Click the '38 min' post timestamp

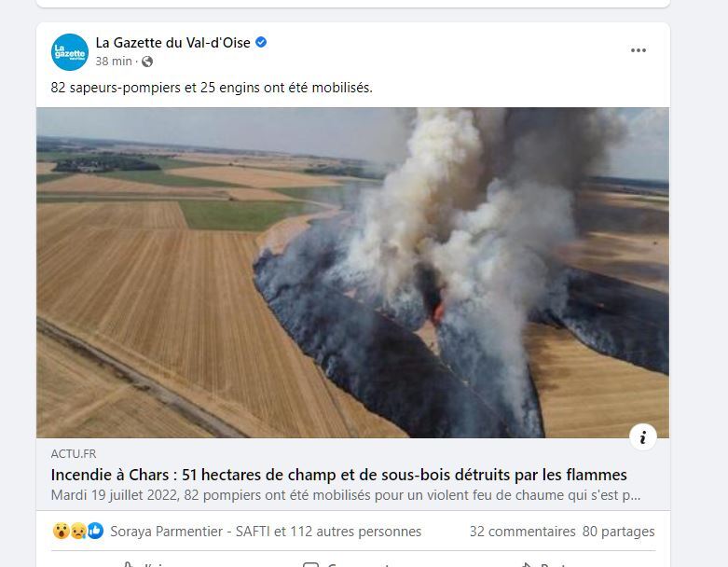click(x=114, y=62)
